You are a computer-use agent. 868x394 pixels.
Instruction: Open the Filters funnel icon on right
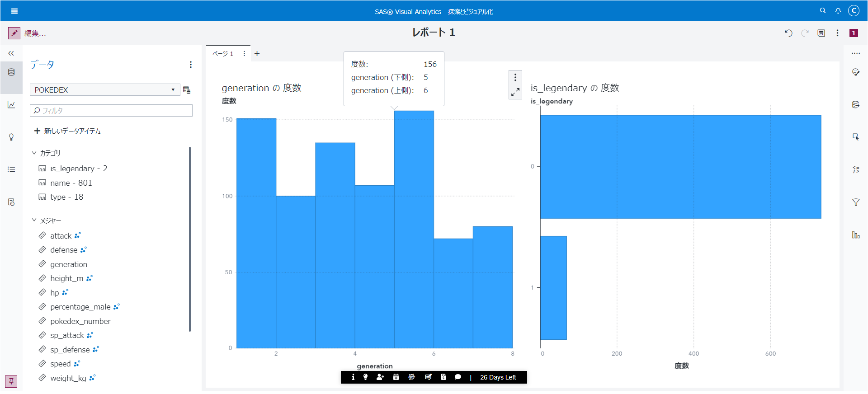coord(856,202)
